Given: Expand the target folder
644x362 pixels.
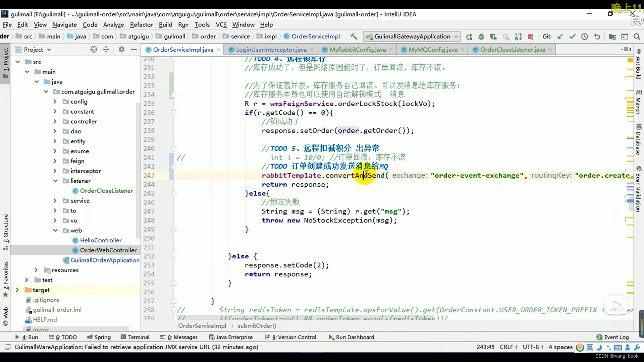Looking at the screenshot, I should pyautogui.click(x=17, y=290).
